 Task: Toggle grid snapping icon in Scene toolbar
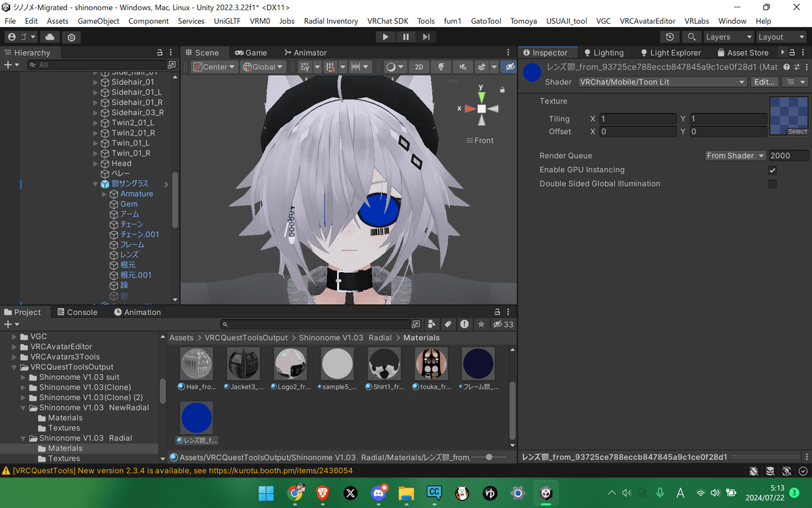click(x=331, y=66)
